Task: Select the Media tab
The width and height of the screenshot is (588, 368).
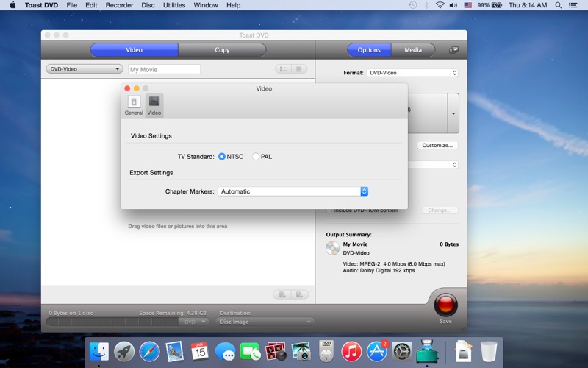Action: click(x=413, y=50)
